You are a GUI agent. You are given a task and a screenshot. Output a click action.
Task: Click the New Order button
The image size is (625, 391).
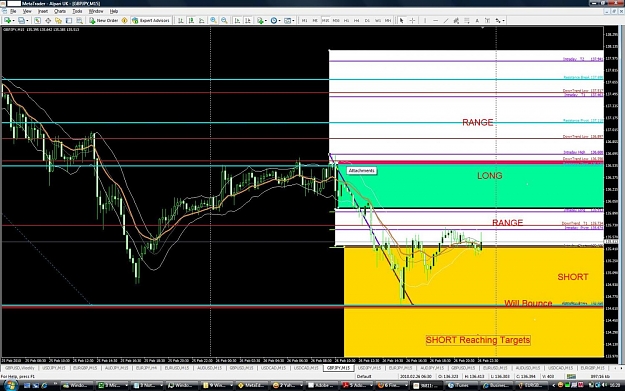click(104, 20)
